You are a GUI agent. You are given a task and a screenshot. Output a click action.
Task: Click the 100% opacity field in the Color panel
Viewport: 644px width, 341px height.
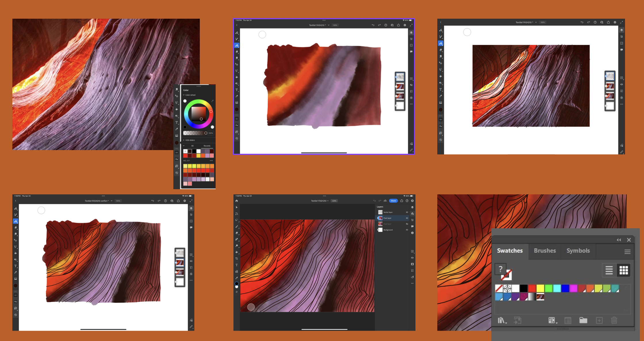pyautogui.click(x=211, y=133)
